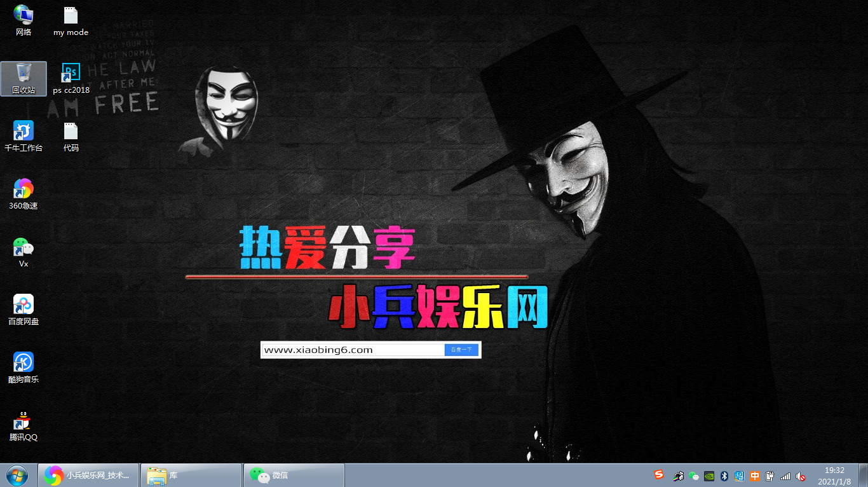Open the network signal tray icon
The image size is (868, 487).
pos(785,476)
